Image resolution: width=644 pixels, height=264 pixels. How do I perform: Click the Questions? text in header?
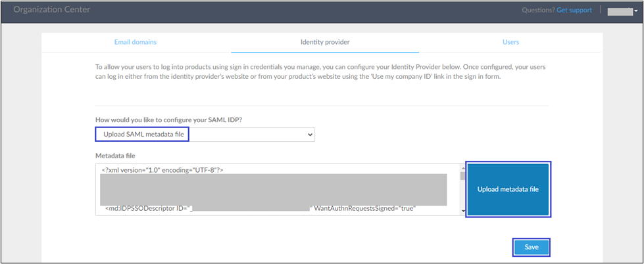coord(537,11)
